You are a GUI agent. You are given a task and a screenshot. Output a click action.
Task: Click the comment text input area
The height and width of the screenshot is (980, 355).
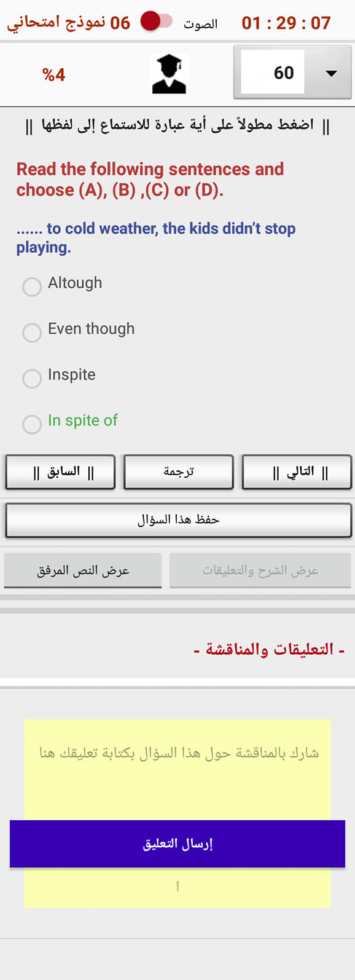pos(177,769)
